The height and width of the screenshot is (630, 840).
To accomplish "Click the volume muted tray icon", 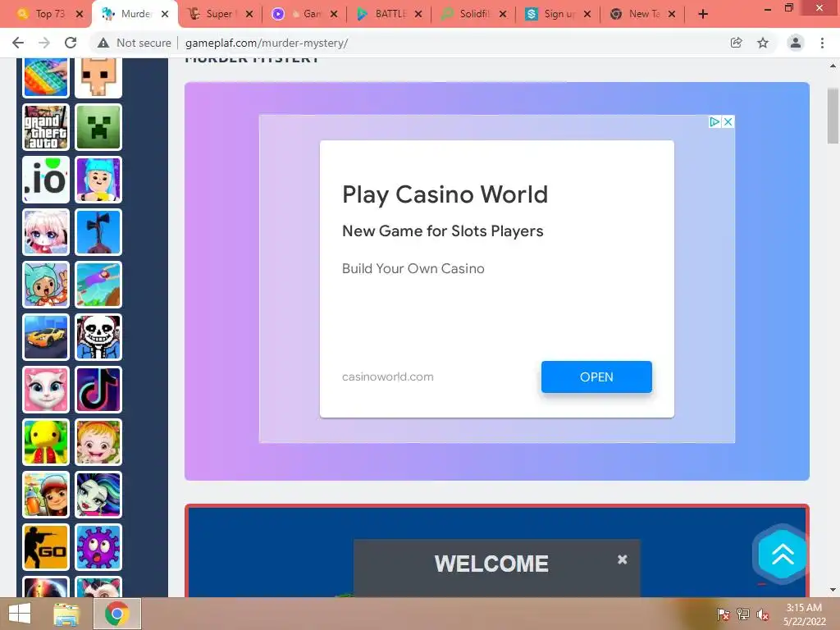I will [x=763, y=614].
